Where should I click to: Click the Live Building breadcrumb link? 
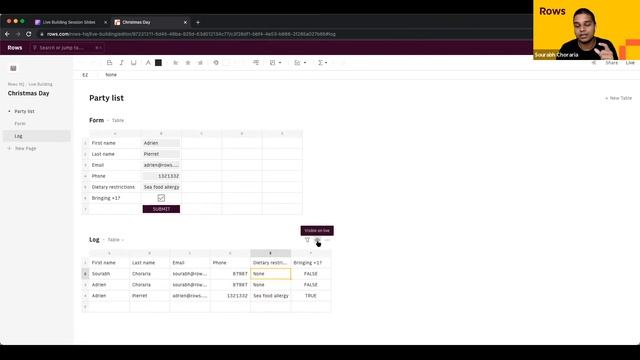(40, 84)
